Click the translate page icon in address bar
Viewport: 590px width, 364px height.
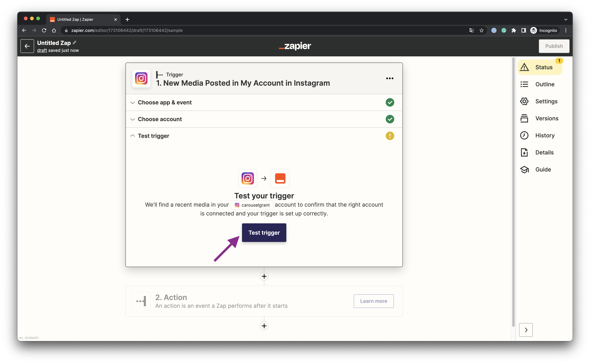(471, 30)
